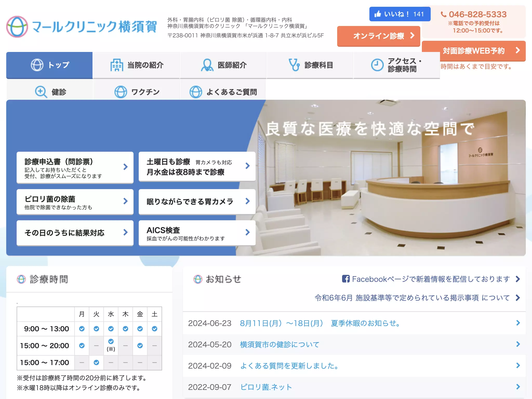Click the hospital building icon for 当院の紹介
The height and width of the screenshot is (399, 532).
pyautogui.click(x=117, y=65)
